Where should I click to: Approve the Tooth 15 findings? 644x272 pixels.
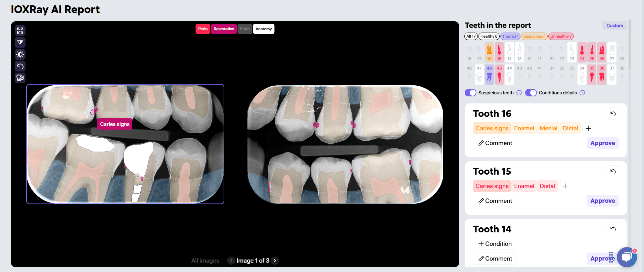[602, 201]
